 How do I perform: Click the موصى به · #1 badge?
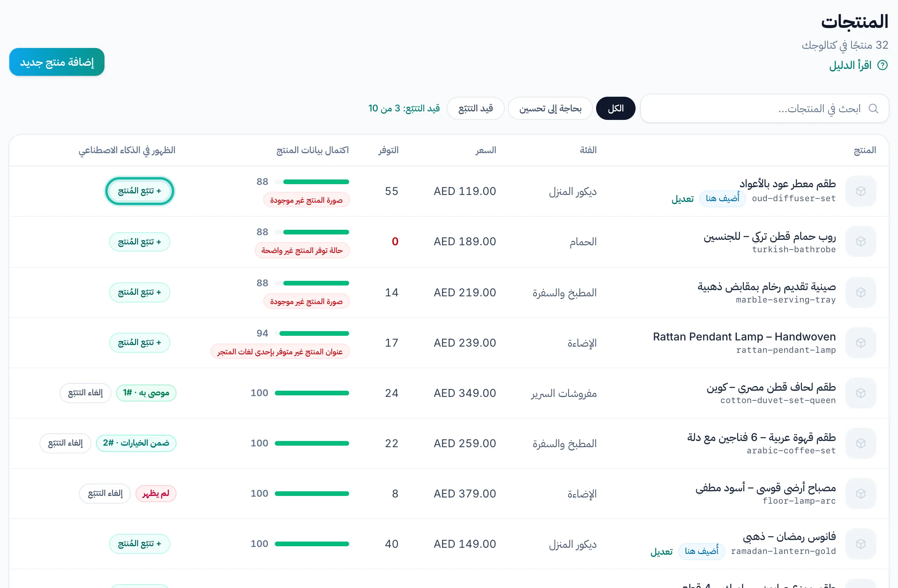(146, 393)
